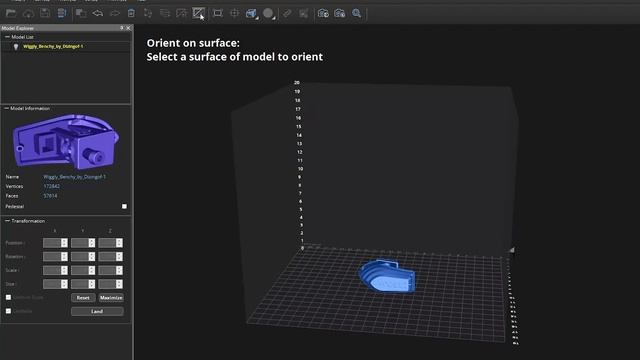The width and height of the screenshot is (640, 360).
Task: Delete the model with the trash icon
Action: pos(131,13)
